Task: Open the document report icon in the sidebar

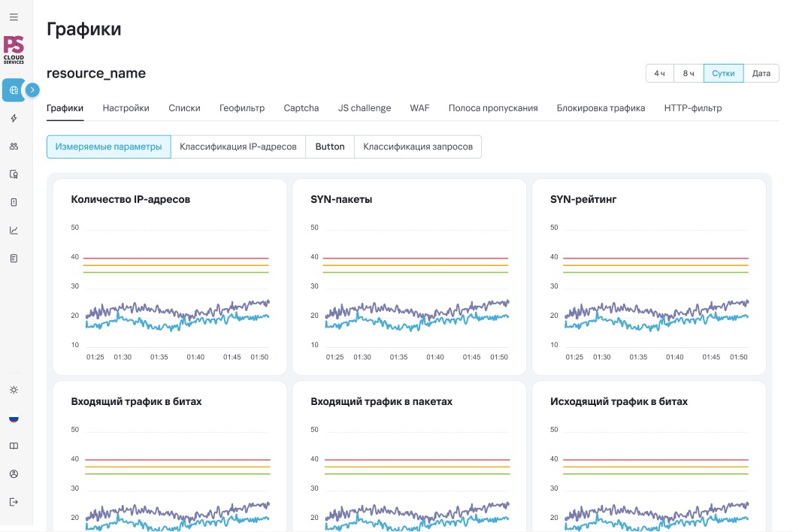Action: click(14, 258)
